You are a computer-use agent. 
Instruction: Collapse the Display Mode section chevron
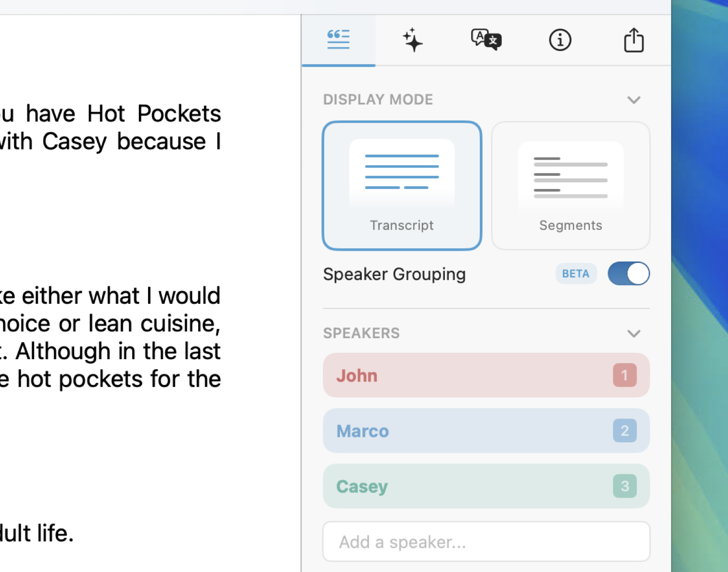coord(634,100)
